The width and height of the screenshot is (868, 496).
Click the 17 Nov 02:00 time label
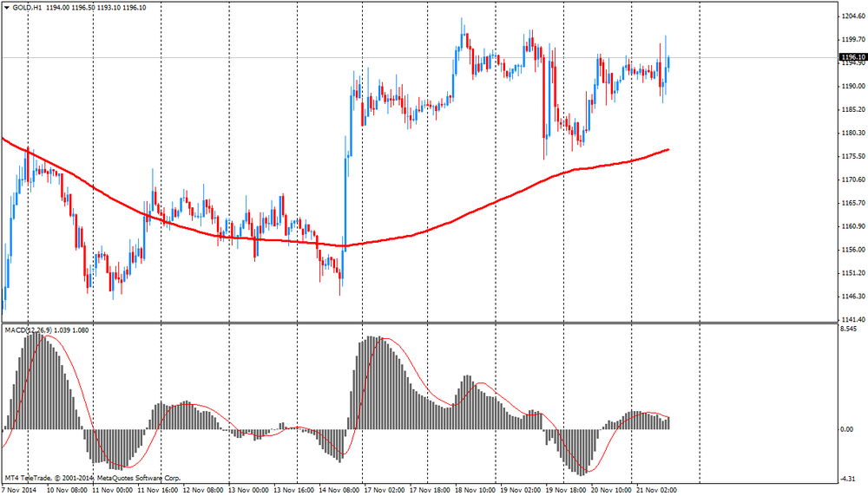385,490
